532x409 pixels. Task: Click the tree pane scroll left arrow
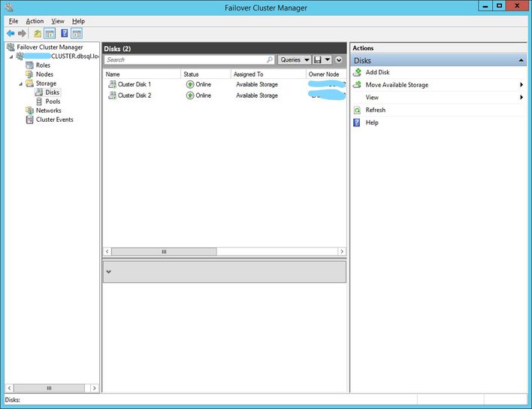[10, 388]
